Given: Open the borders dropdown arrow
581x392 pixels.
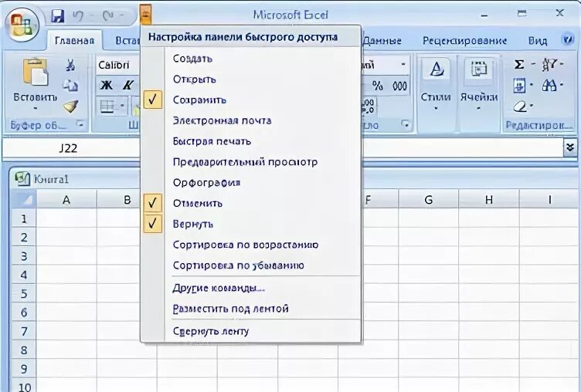Looking at the screenshot, I should (x=122, y=107).
